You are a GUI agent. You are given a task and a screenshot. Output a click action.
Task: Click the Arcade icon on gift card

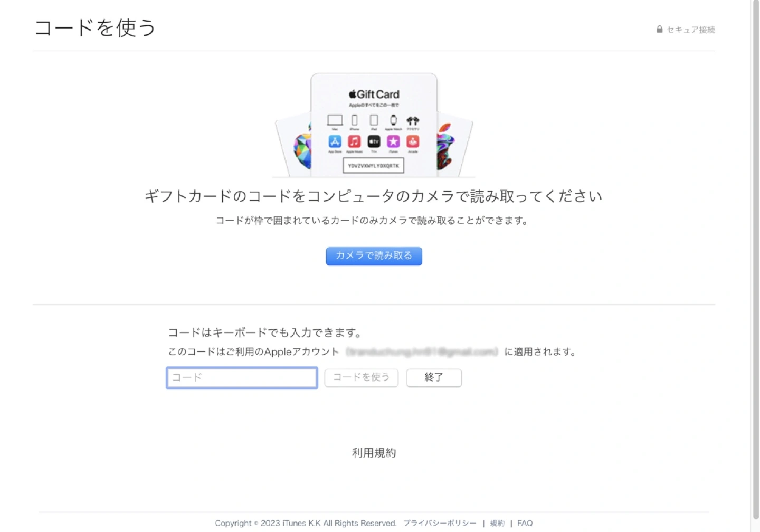(x=413, y=141)
